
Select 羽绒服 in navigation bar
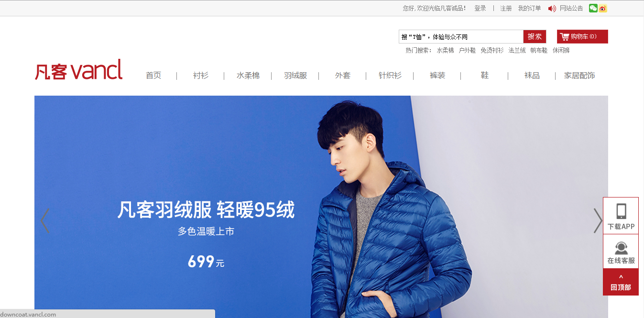295,76
